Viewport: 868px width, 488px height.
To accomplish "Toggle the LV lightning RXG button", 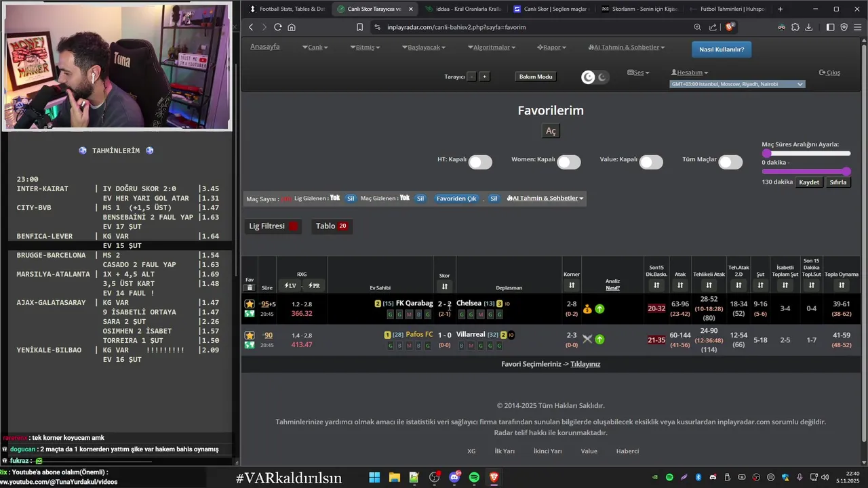I will [x=290, y=286].
